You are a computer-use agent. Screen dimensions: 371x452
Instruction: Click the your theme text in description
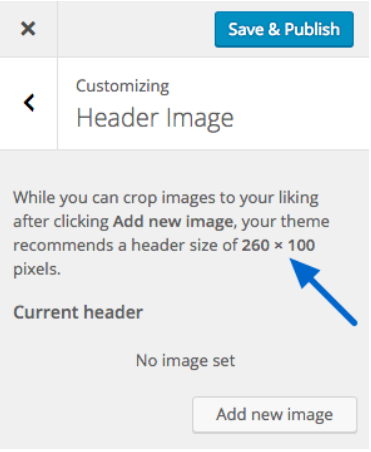tap(285, 221)
